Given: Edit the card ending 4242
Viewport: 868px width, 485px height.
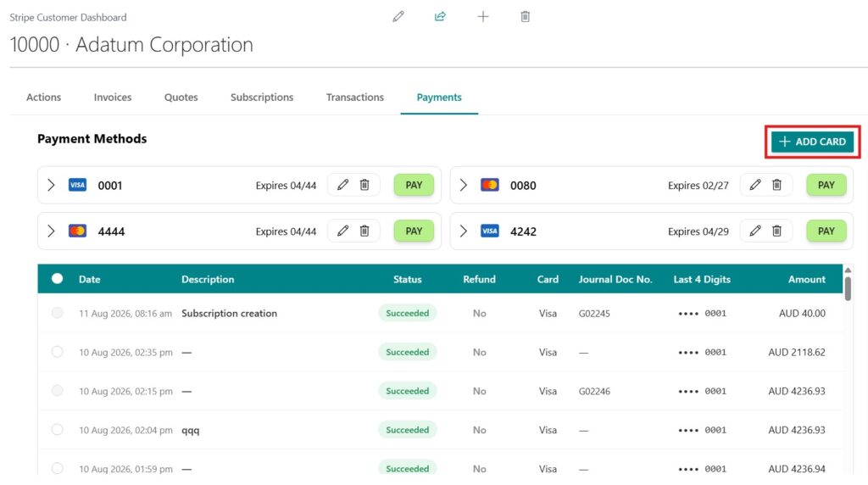Looking at the screenshot, I should 755,231.
